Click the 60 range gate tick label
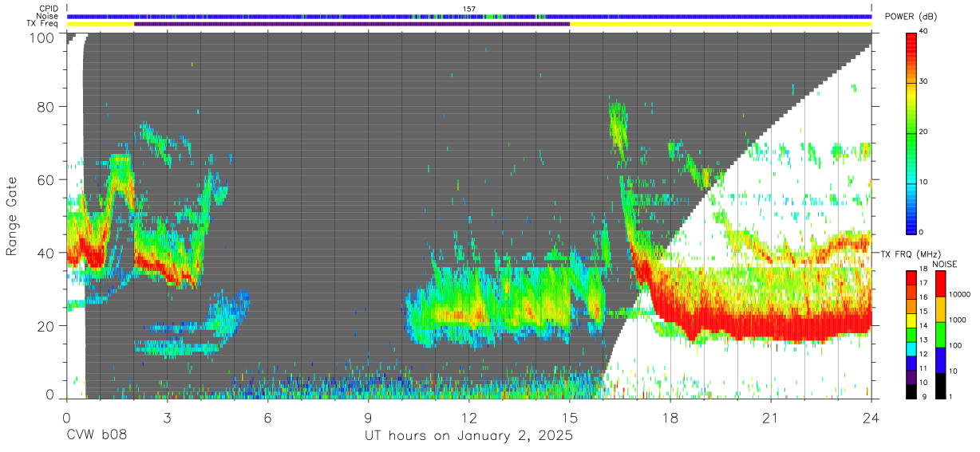The width and height of the screenshot is (980, 452). tap(45, 180)
